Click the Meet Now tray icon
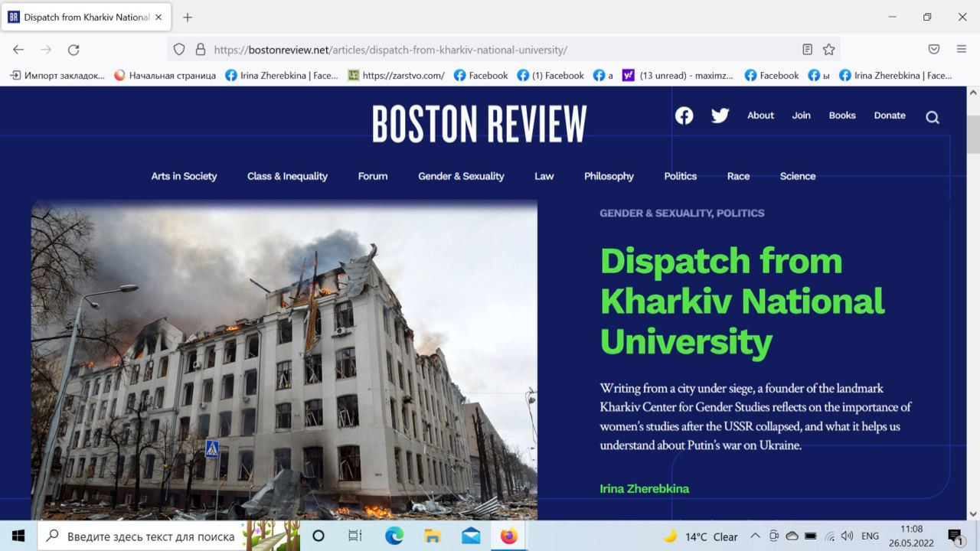Viewport: 980px width, 551px height. click(x=774, y=536)
